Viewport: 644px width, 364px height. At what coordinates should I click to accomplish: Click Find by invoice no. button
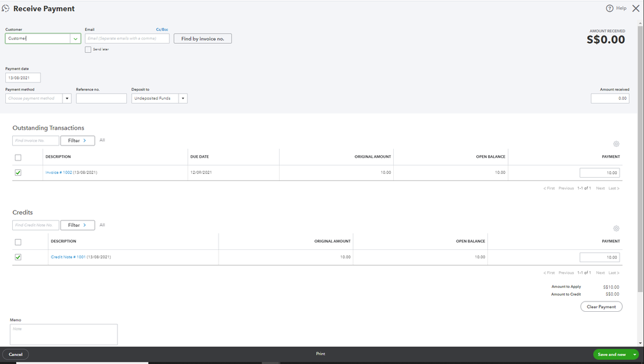pyautogui.click(x=202, y=39)
